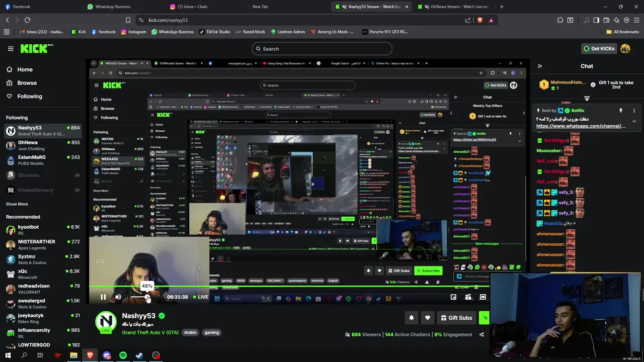644x362 pixels.
Task: Click Show More under Following
Action: point(17,204)
